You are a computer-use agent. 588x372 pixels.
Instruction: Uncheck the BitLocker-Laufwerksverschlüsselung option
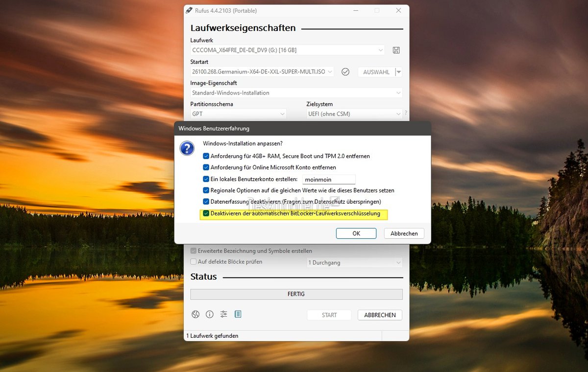coord(206,213)
